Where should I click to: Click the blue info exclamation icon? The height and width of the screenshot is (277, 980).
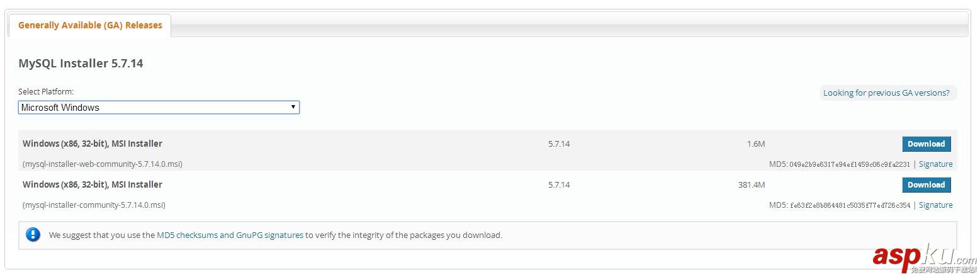click(33, 235)
